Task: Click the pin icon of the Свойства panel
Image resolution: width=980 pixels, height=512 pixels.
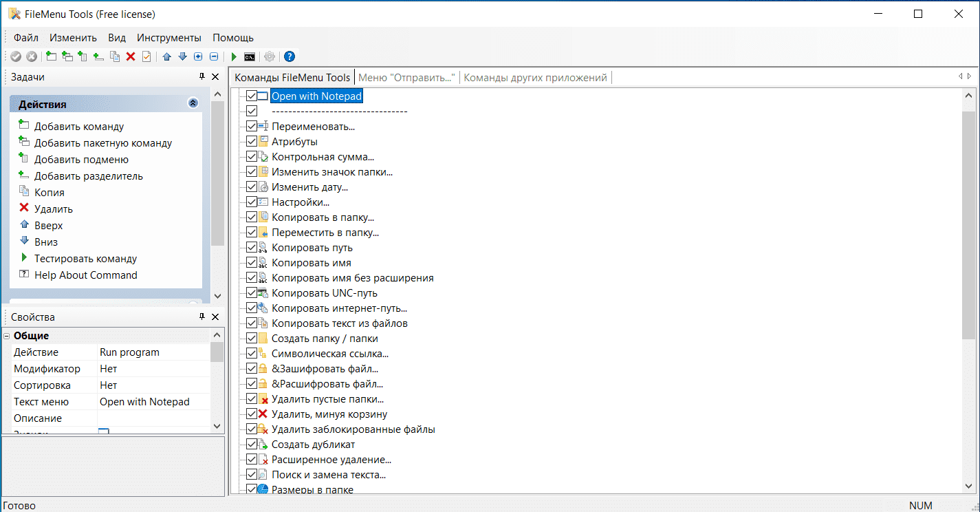Action: click(x=202, y=317)
